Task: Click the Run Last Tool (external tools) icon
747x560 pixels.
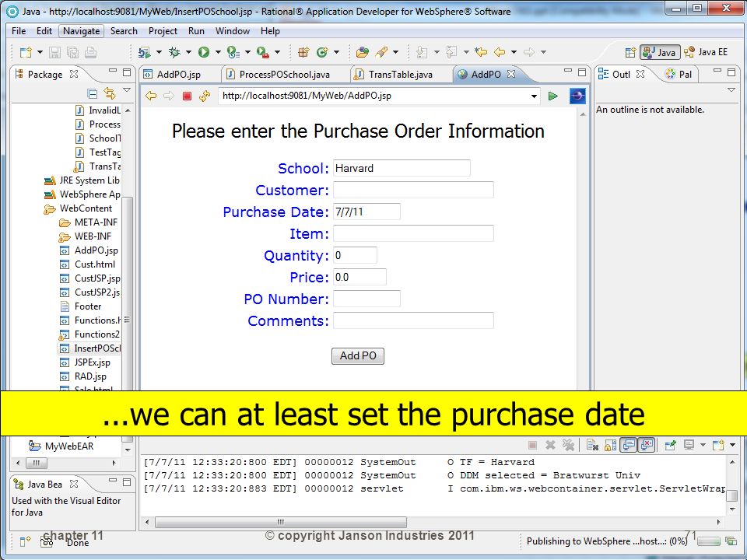Action: pyautogui.click(x=263, y=52)
